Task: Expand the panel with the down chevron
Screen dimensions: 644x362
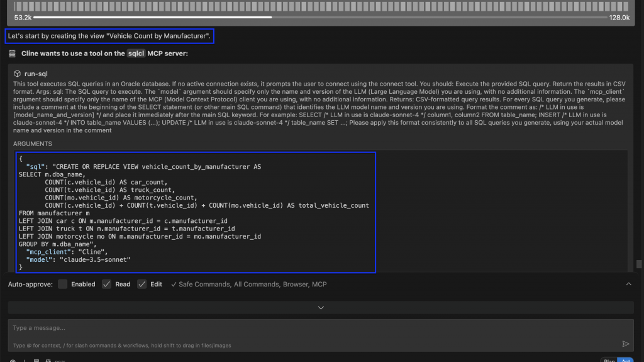Action: click(321, 308)
